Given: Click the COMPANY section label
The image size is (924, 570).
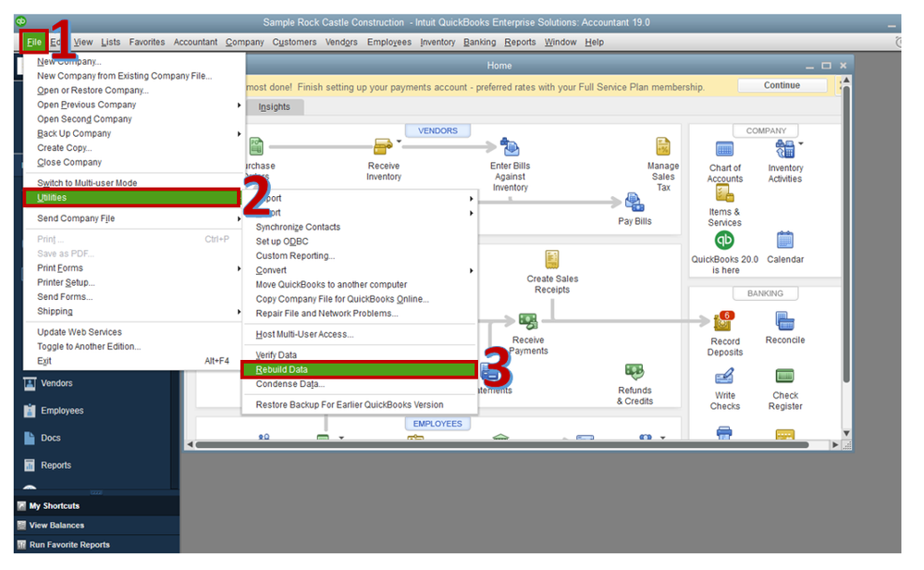Looking at the screenshot, I should pos(766,130).
